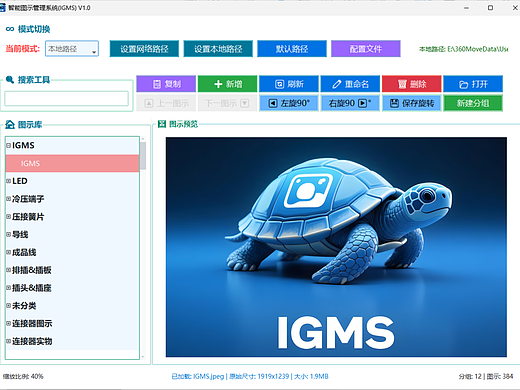520x390 pixels.
Task: Click the tree scrollbar down arrow
Action: (x=143, y=356)
